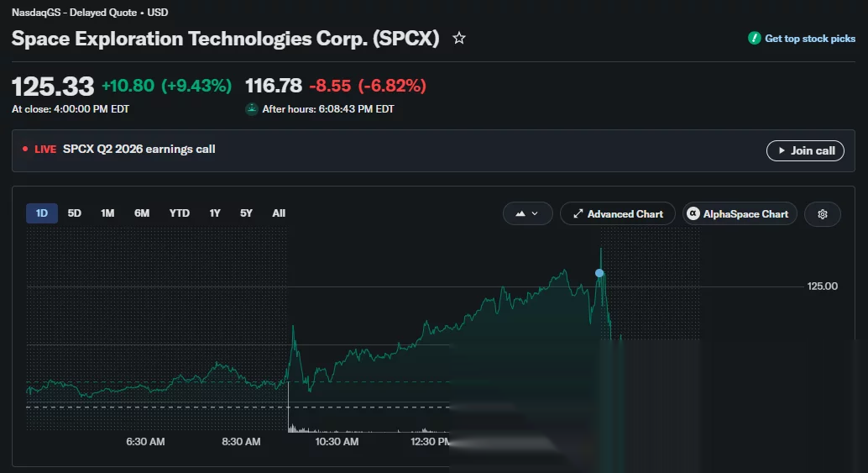Viewport: 868px width, 473px height.
Task: Join the live earnings call
Action: tap(805, 150)
